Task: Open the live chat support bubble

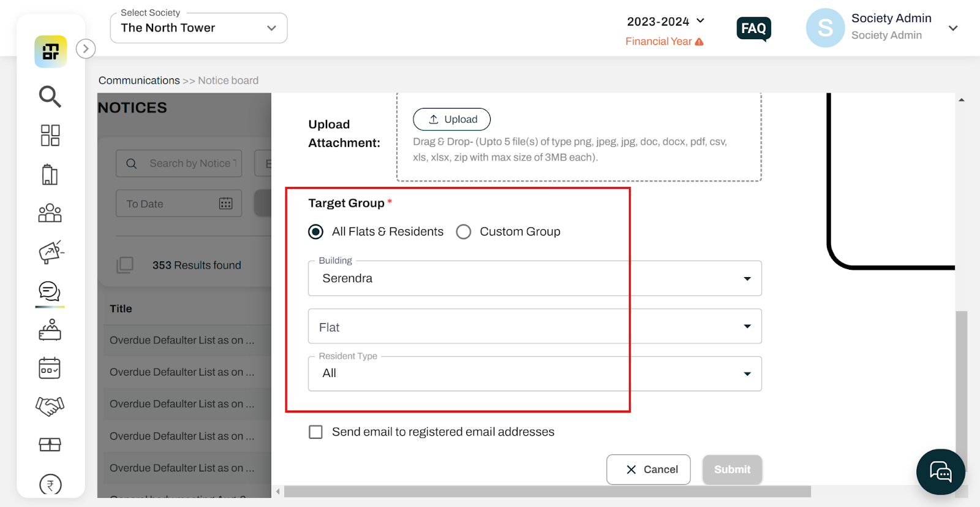Action: tap(941, 471)
